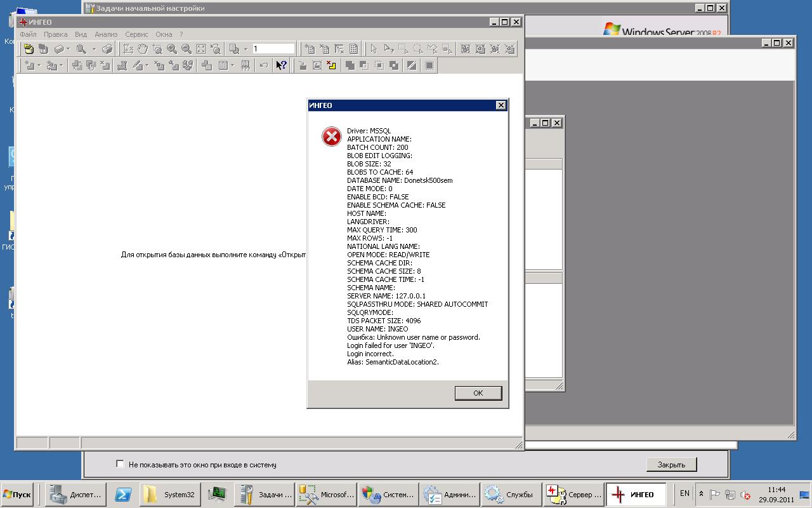
Task: Click the action center flag tray icon
Action: point(715,494)
